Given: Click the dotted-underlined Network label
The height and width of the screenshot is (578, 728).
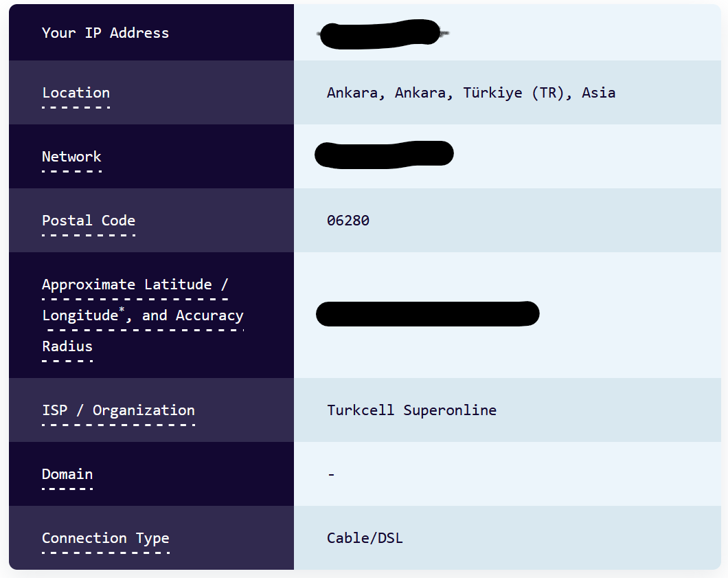Looking at the screenshot, I should pyautogui.click(x=71, y=157).
